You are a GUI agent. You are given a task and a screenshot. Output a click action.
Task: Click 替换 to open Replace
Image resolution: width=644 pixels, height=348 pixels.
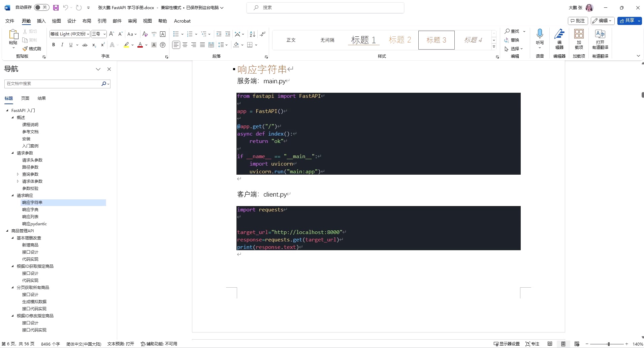[x=515, y=40]
